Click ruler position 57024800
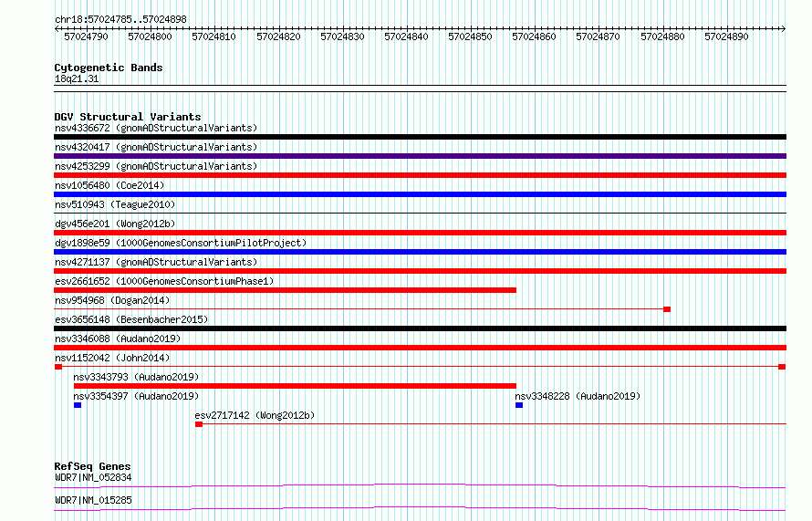This screenshot has width=812, height=521. [x=150, y=36]
